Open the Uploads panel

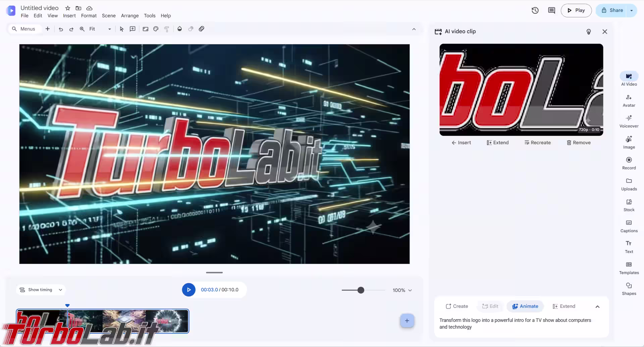(629, 185)
